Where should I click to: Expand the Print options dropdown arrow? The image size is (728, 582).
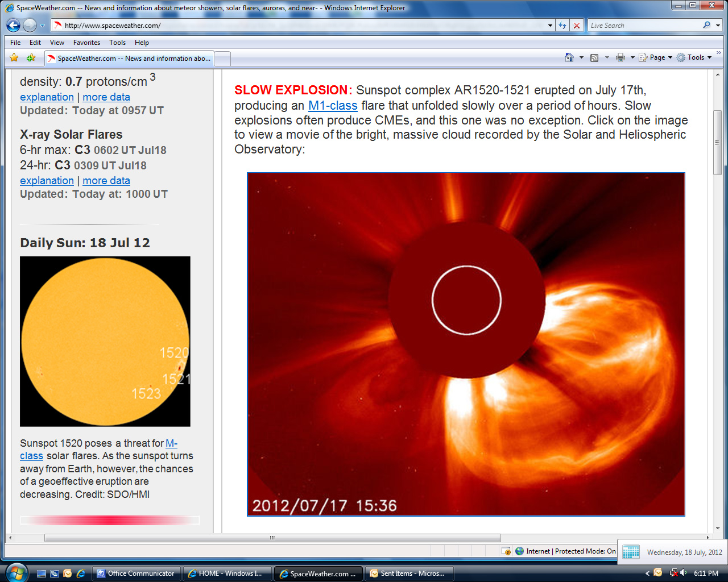click(x=632, y=57)
